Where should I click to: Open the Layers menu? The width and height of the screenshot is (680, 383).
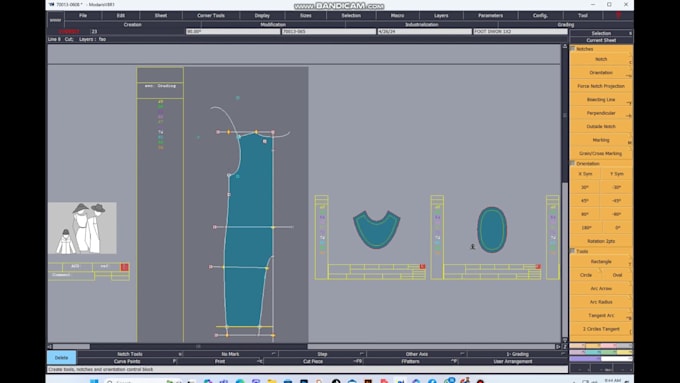pyautogui.click(x=441, y=15)
